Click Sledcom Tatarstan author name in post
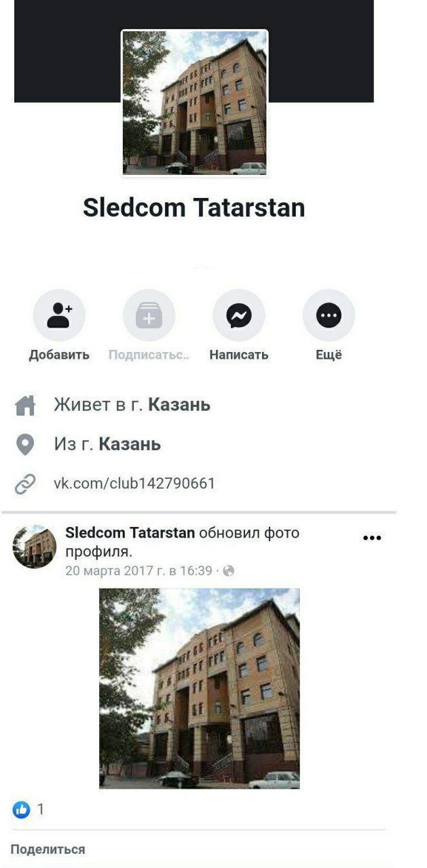Viewport: 427px width, 868px height. point(130,533)
